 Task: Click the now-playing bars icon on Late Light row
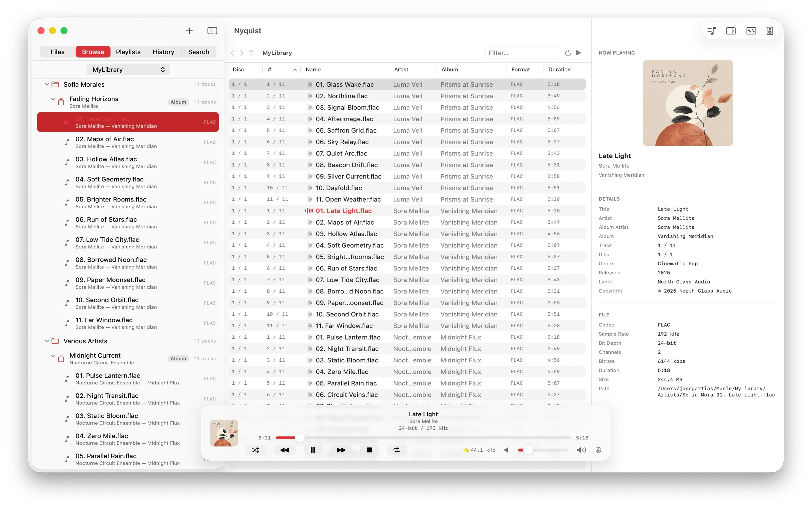click(x=308, y=211)
